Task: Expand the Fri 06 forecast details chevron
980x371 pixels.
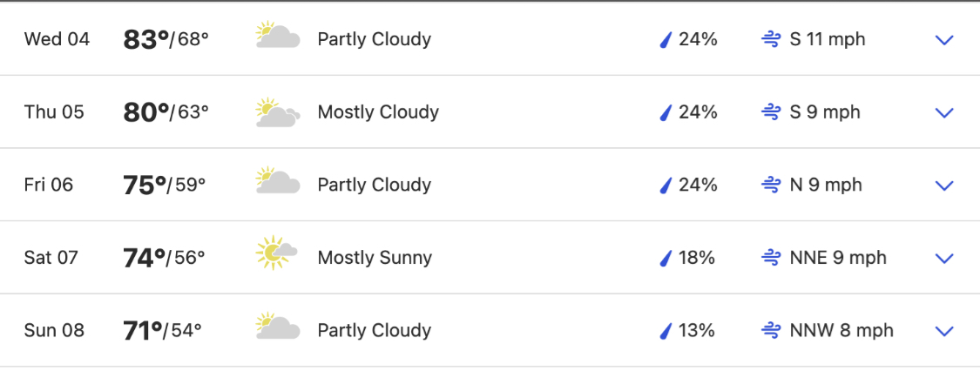Action: click(x=943, y=185)
